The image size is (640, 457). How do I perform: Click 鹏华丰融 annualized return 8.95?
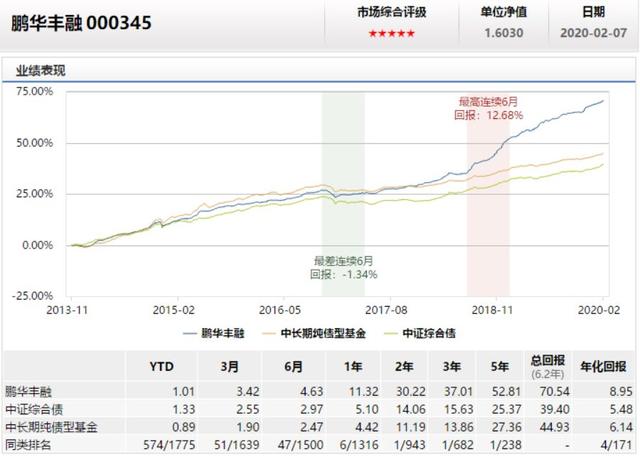[x=621, y=392]
